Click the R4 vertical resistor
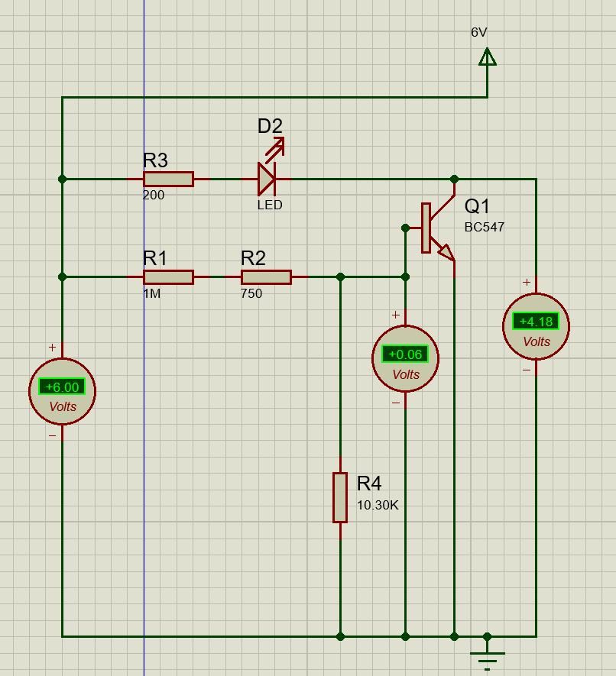 point(340,497)
